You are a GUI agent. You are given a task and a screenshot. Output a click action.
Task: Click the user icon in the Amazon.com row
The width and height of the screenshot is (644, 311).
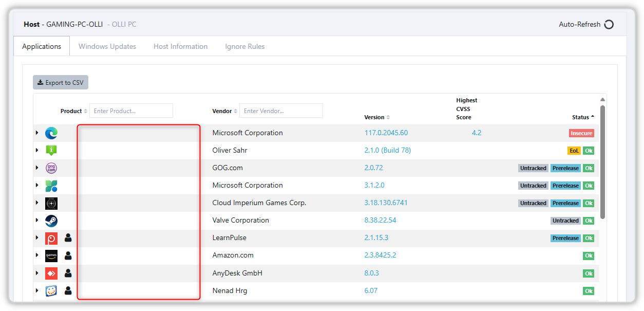click(x=68, y=255)
